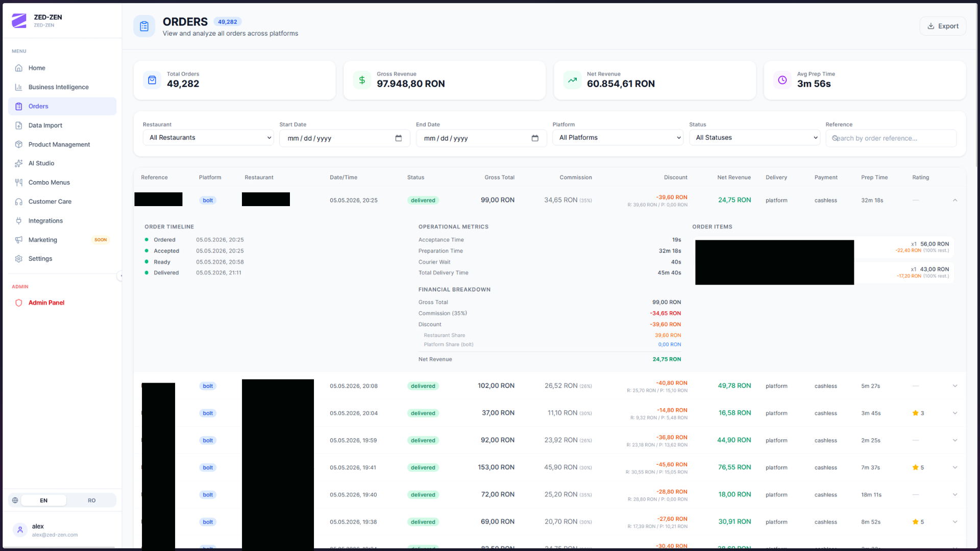Expand the 20:04 order row details
Viewport: 980px width, 551px height.
point(955,413)
